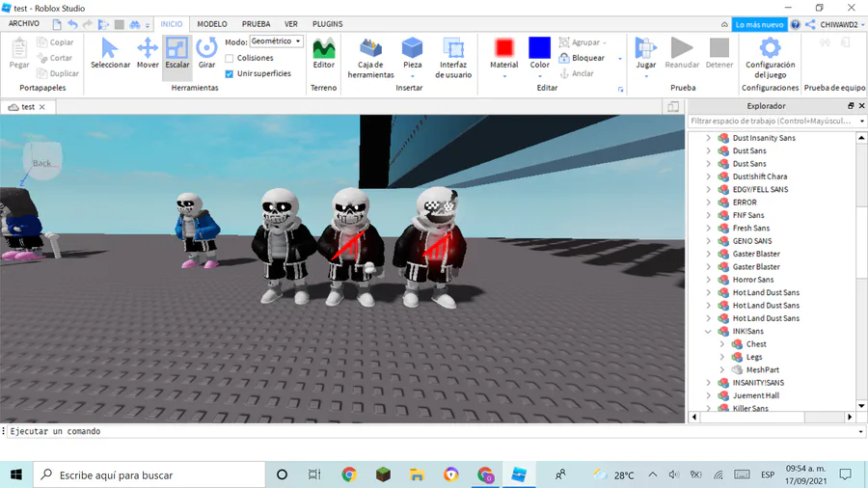Click the Bloquear lock tool
Image resolution: width=868 pixels, height=488 pixels.
click(x=582, y=58)
